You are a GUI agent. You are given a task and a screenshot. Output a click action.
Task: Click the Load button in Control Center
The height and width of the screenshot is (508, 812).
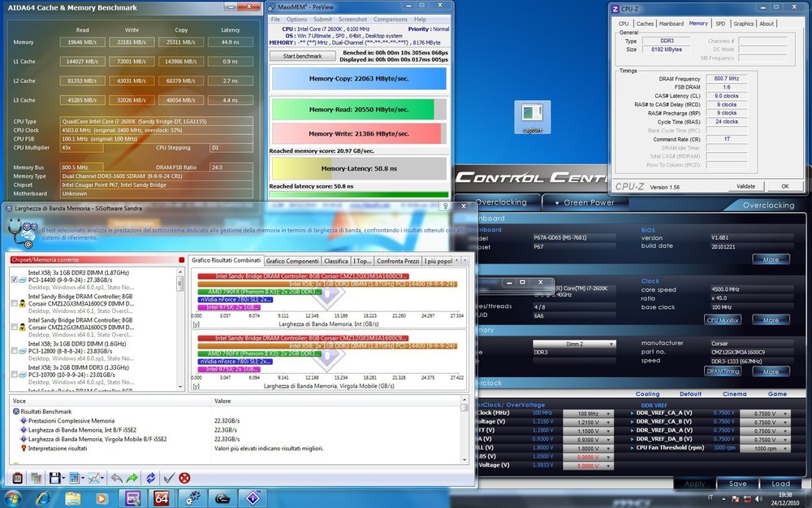click(x=780, y=484)
